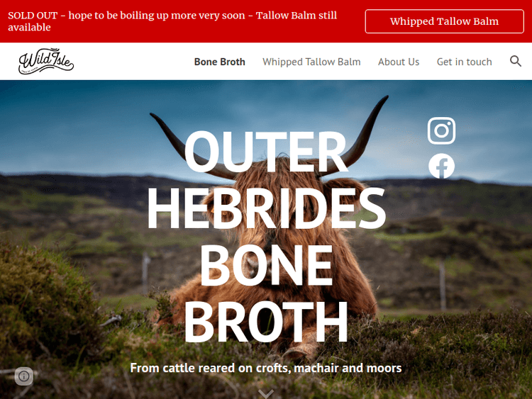Click the word HEBRIDES in the headline
This screenshot has width=532, height=399.
pyautogui.click(x=266, y=208)
